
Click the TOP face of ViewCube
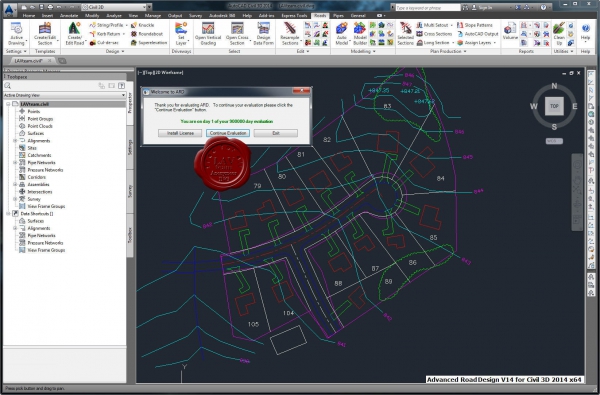tap(554, 106)
